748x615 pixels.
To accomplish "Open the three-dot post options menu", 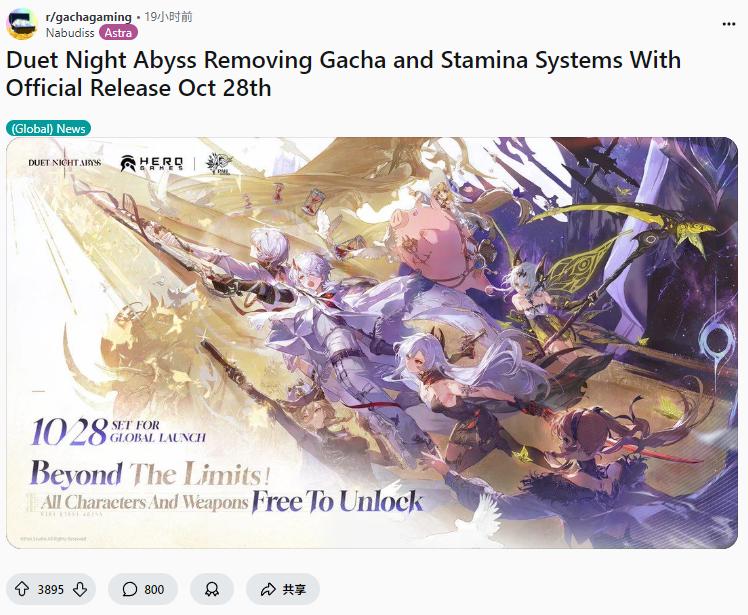I will point(728,24).
